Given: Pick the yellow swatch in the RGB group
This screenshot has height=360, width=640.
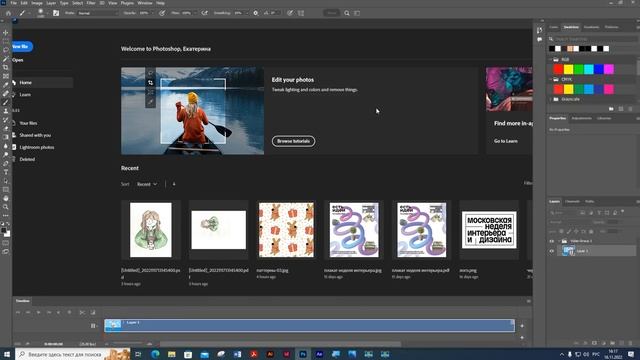Looking at the screenshot, I should click(x=568, y=69).
